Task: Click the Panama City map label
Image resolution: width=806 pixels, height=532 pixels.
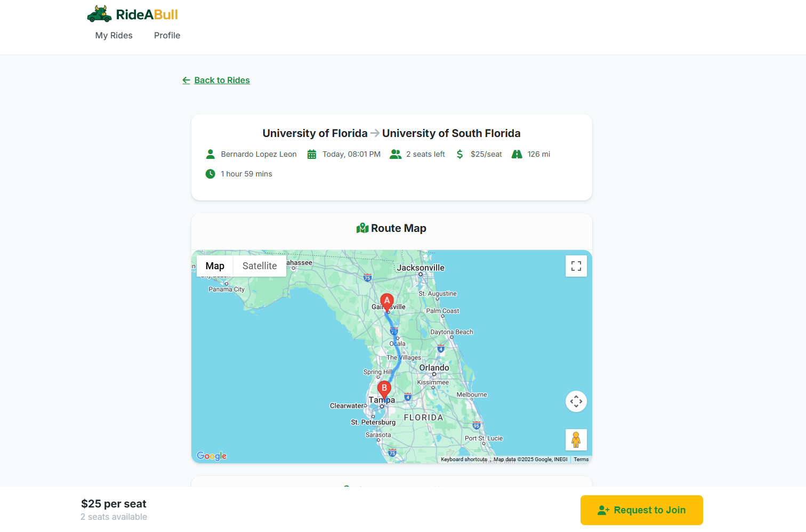Action: click(227, 289)
